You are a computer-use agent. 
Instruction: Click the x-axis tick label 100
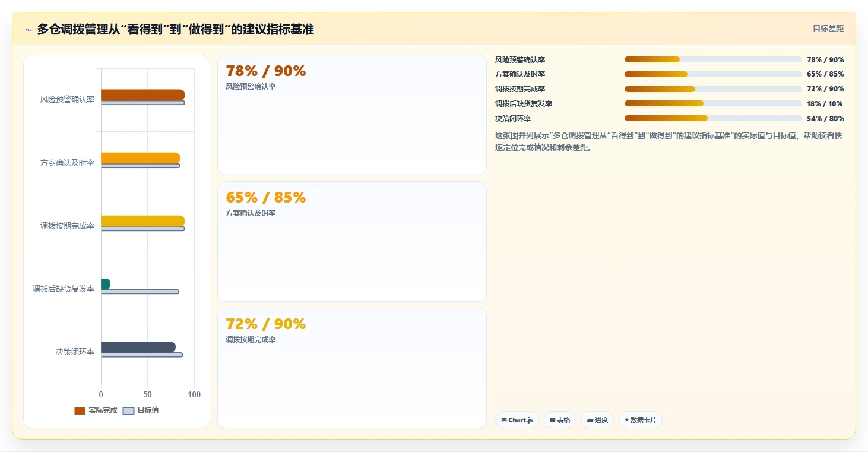pos(194,394)
